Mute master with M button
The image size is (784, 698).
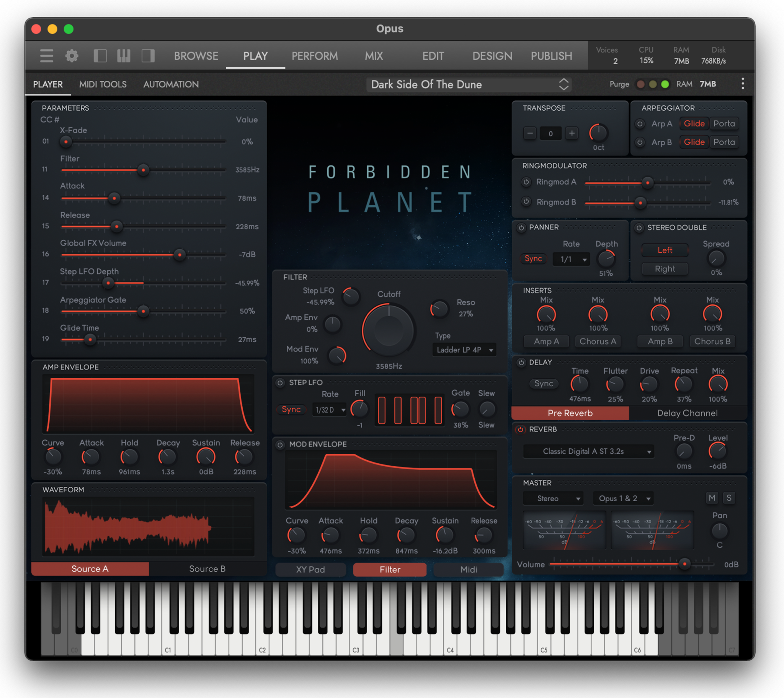(x=712, y=498)
